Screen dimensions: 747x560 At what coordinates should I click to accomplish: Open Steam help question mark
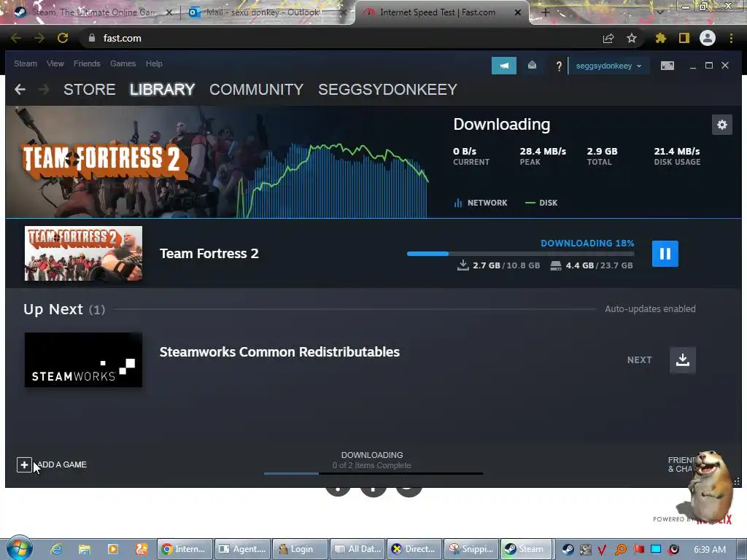coord(559,66)
